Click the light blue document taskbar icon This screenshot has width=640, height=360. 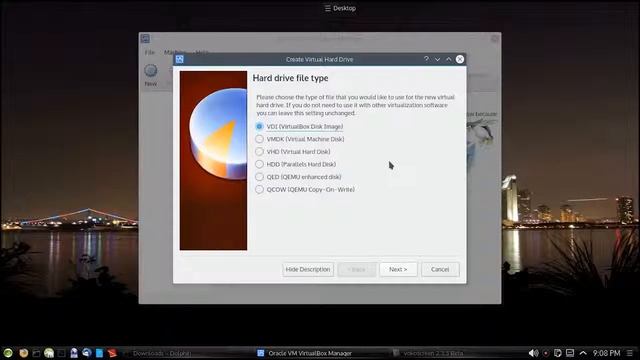[99, 353]
